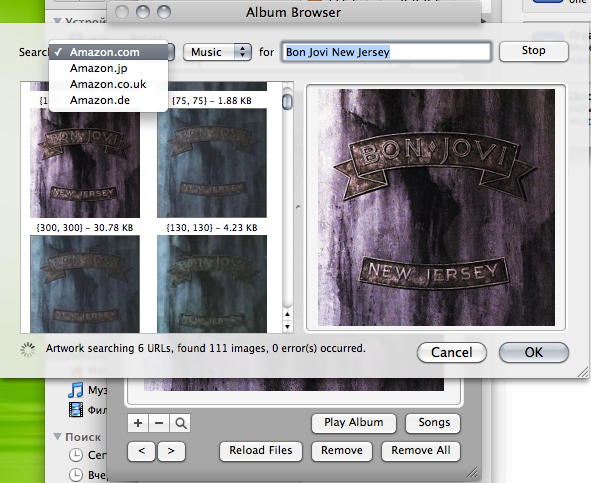Click the Remove button
The height and width of the screenshot is (483, 591).
coord(341,451)
